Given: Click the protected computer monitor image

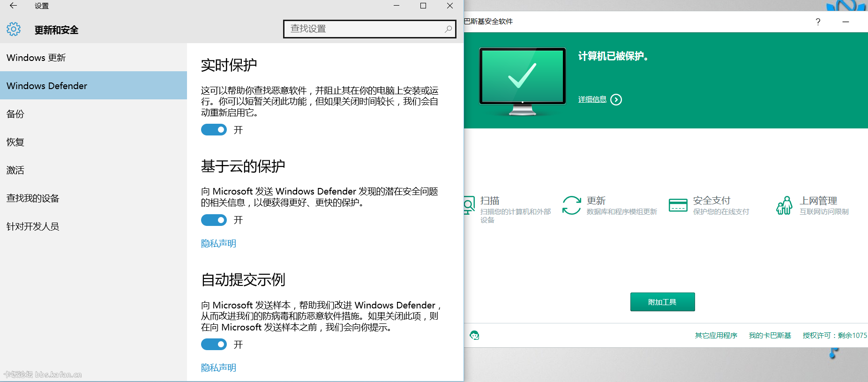Looking at the screenshot, I should pos(523,81).
